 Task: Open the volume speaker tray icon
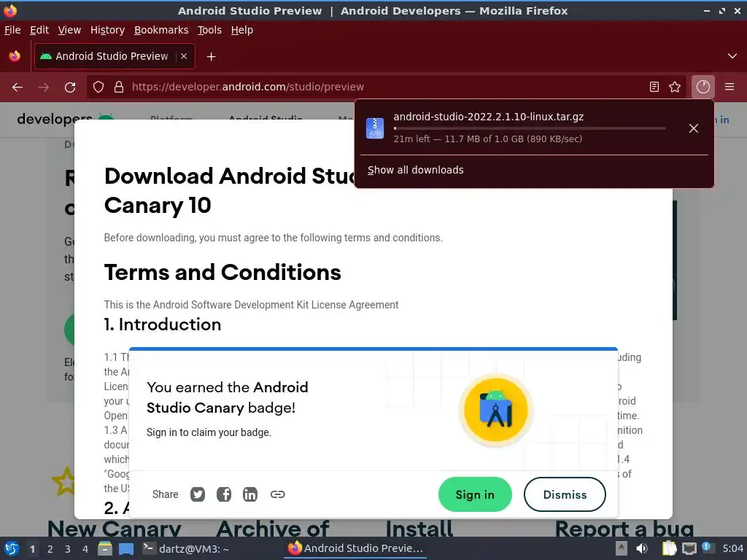point(642,548)
